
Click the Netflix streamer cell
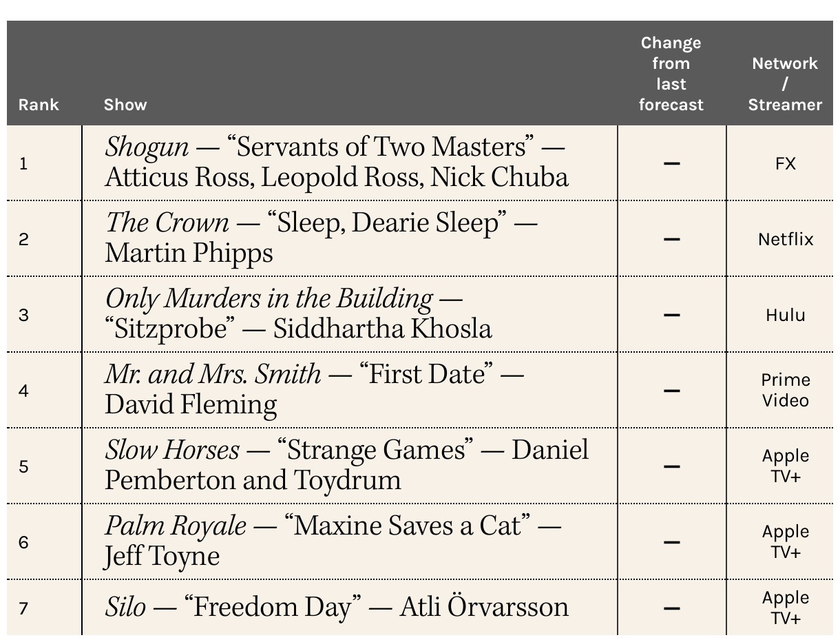(x=786, y=239)
